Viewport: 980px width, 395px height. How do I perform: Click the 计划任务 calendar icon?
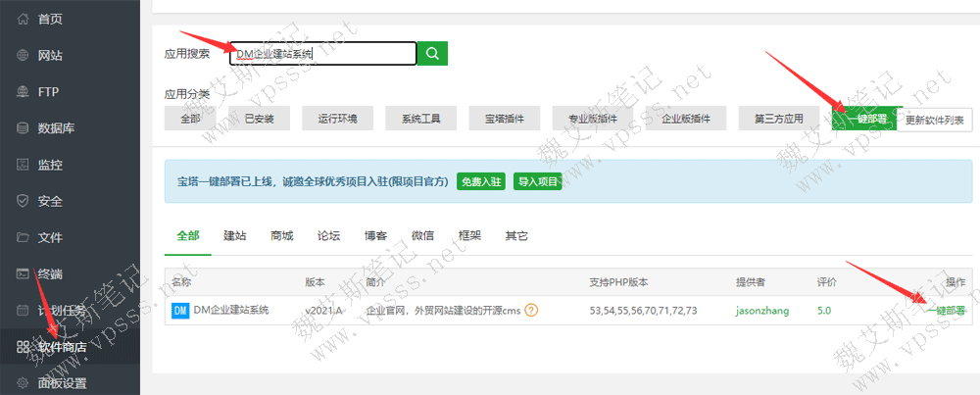point(23,310)
